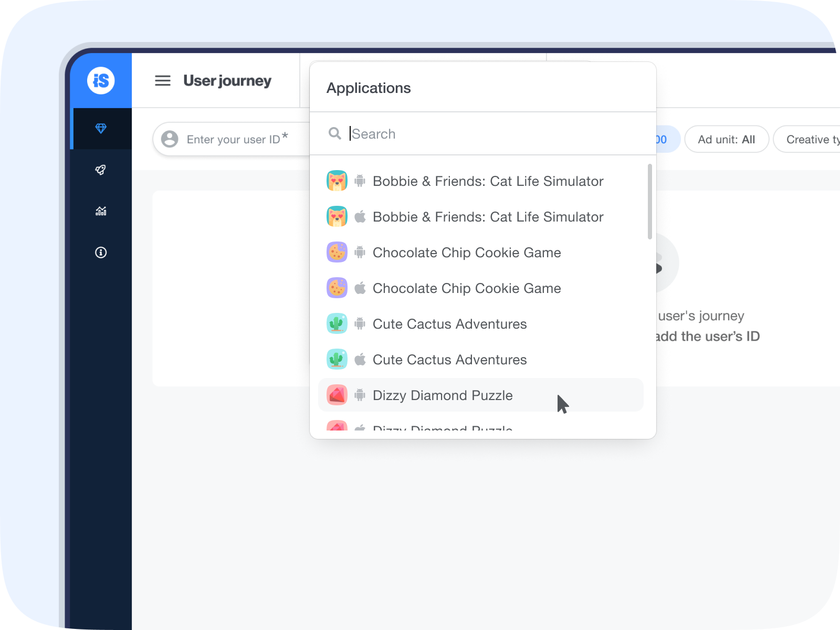Open the rocket sidebar icon
This screenshot has width=840, height=630.
[101, 170]
